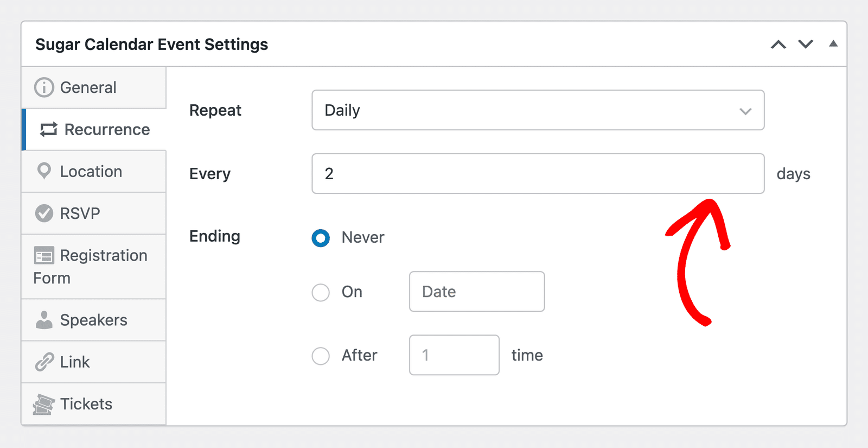The width and height of the screenshot is (868, 448).
Task: Go to the Link tab
Action: click(94, 362)
